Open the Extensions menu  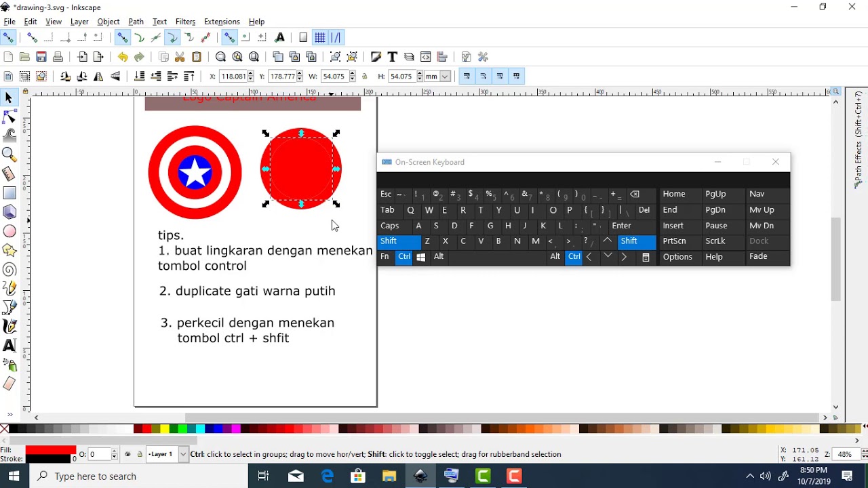pos(222,22)
